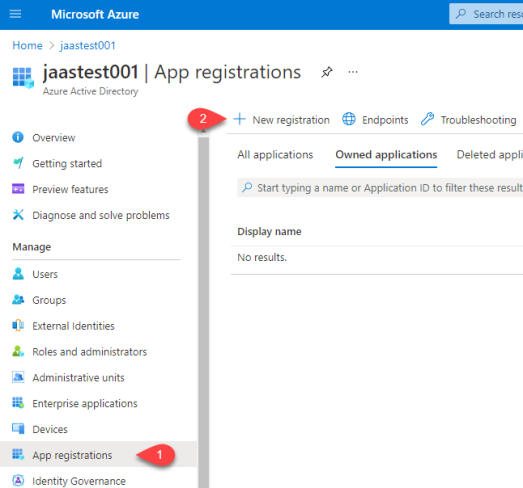The width and height of the screenshot is (523, 488).
Task: Switch to the All applications tab
Action: (x=275, y=155)
